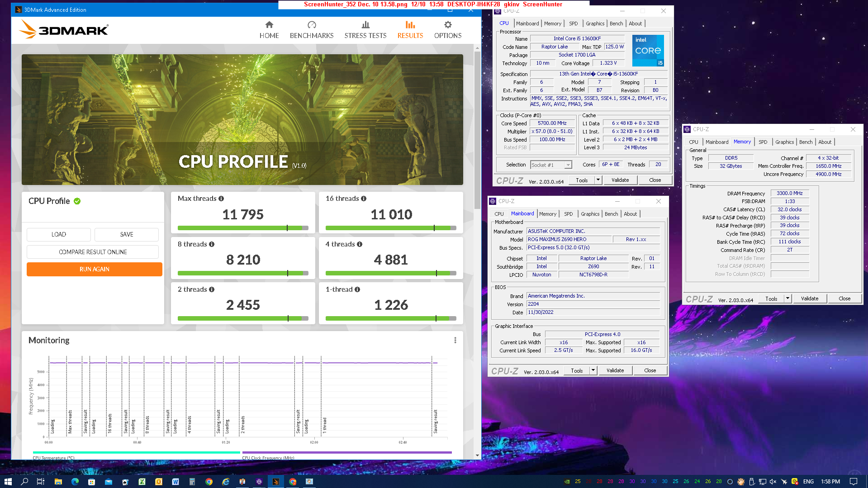Click SAVE button in CPU Profile panel
This screenshot has height=488, width=868.
(127, 234)
